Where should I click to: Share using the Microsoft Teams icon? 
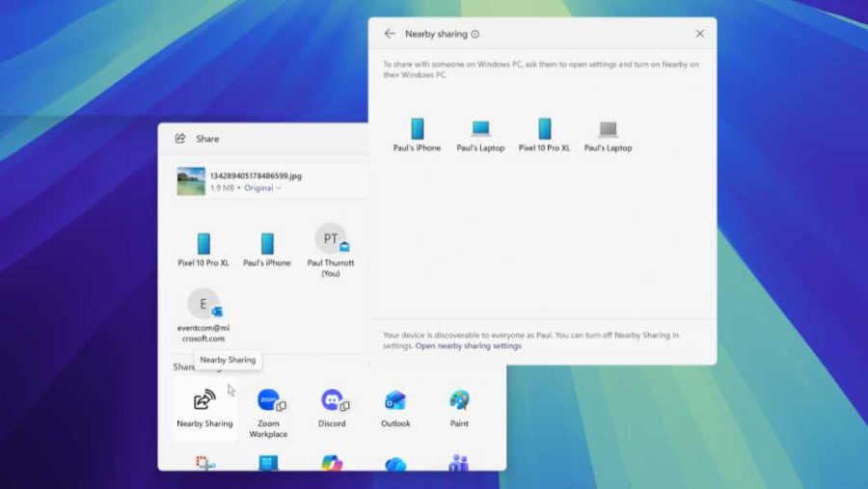tap(459, 462)
